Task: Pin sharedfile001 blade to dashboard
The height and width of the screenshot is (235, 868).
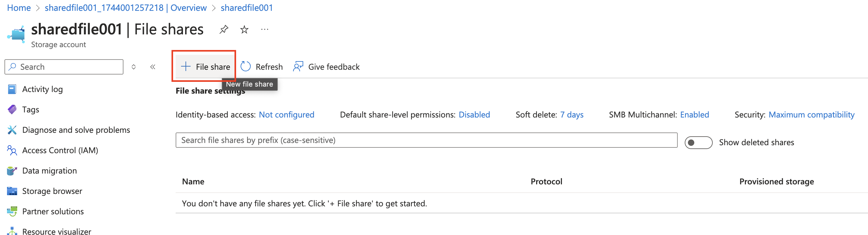Action: pyautogui.click(x=224, y=30)
